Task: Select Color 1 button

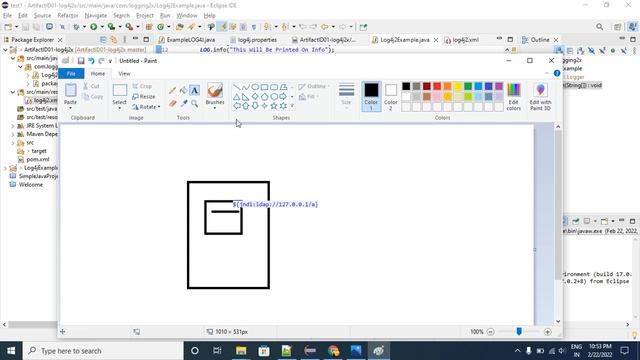Action: point(371,97)
